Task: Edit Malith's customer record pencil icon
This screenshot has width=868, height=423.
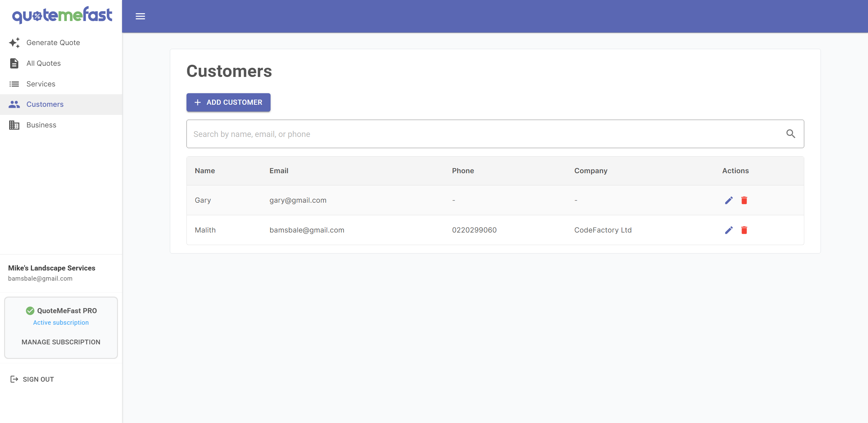Action: click(x=729, y=230)
